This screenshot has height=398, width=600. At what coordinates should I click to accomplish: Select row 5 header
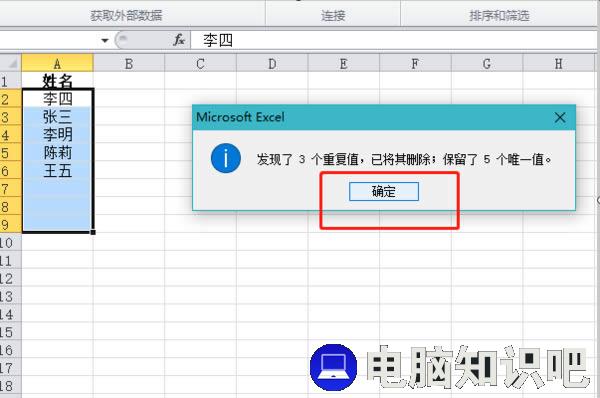[x=11, y=153]
